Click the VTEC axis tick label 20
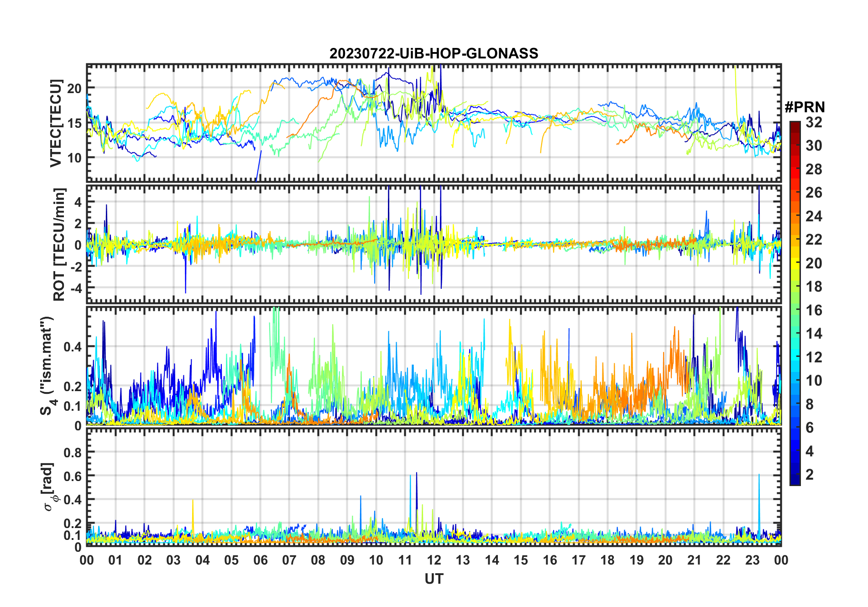The height and width of the screenshot is (607, 868). click(x=74, y=88)
